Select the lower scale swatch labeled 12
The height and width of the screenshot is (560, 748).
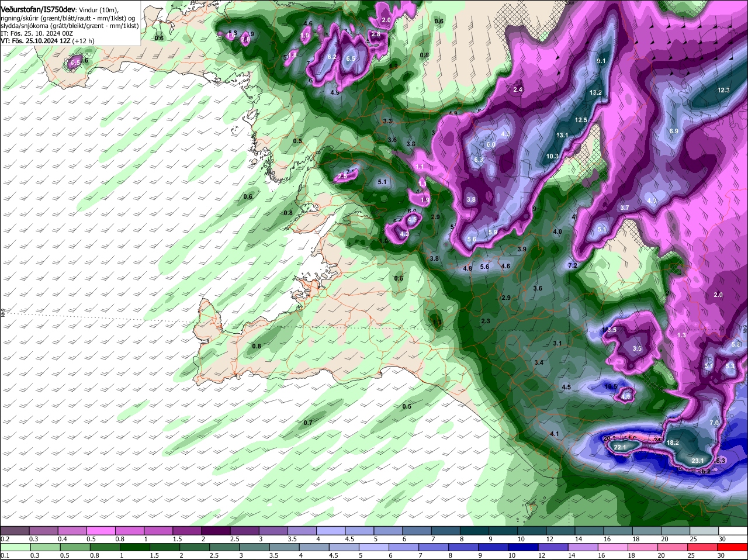pos(553,547)
